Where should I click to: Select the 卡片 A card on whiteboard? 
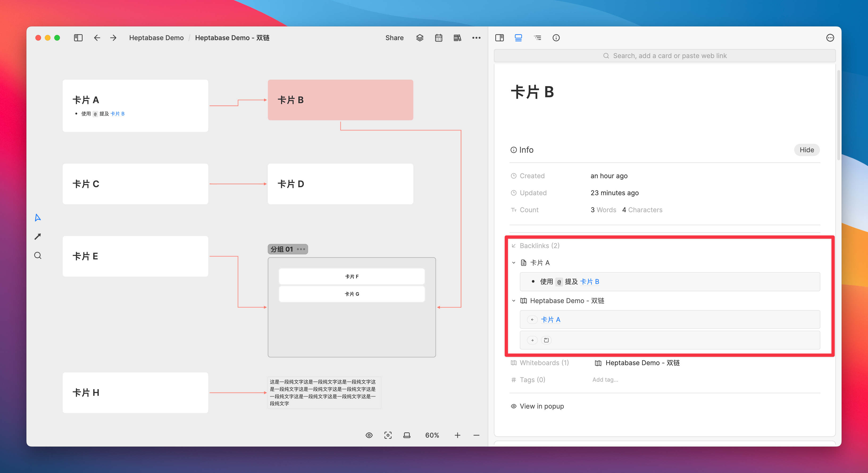[135, 106]
